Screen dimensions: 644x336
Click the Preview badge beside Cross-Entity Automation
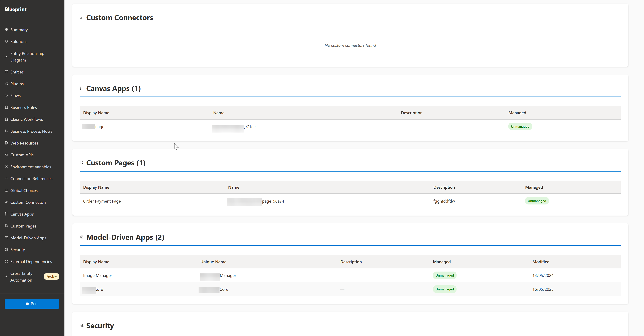pos(51,277)
